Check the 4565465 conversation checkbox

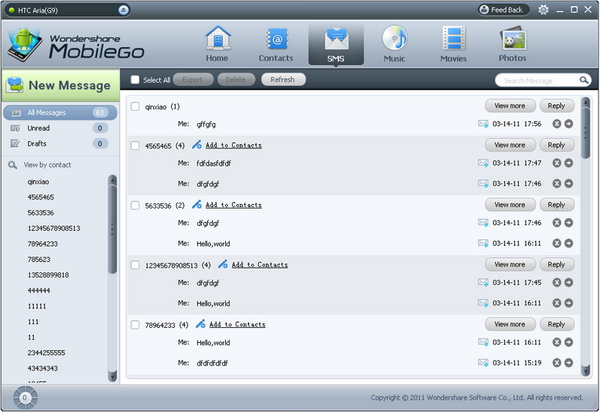point(135,145)
